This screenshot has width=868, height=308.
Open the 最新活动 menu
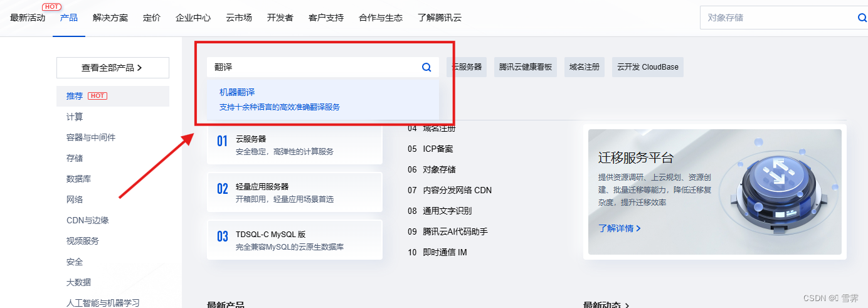click(x=28, y=18)
